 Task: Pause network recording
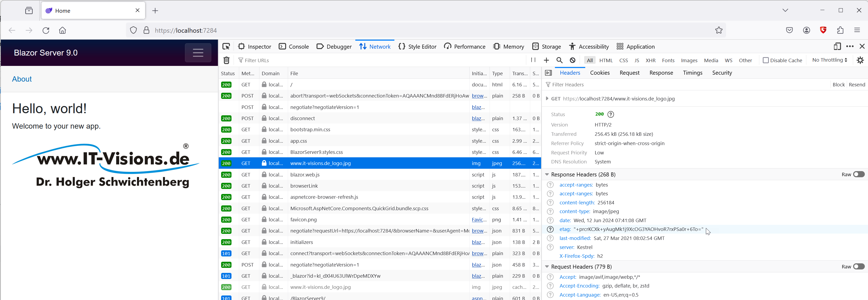click(533, 60)
